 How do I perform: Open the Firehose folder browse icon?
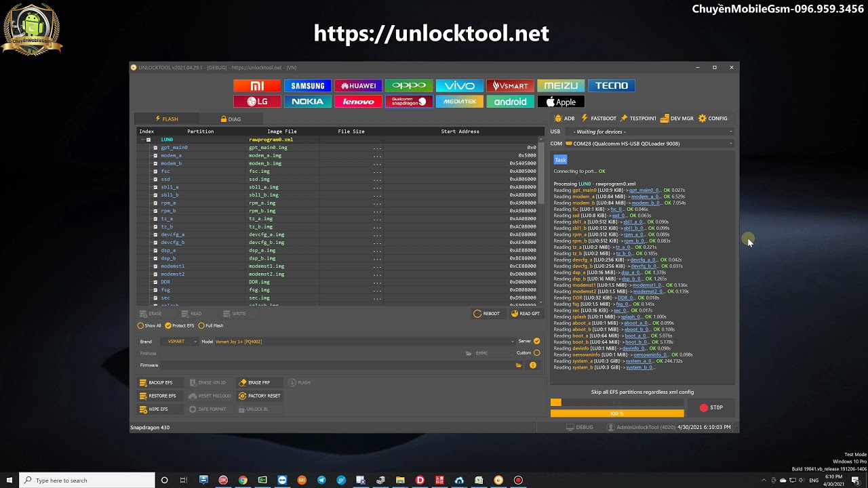click(469, 353)
